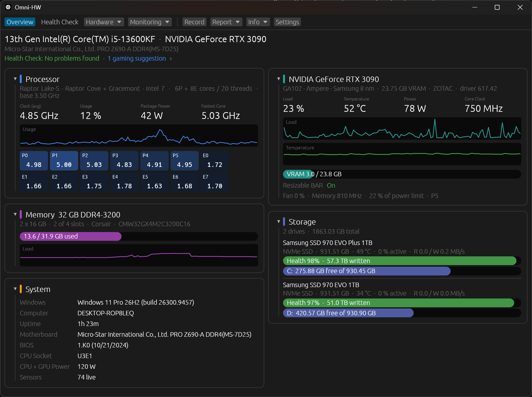The image size is (532, 397).
Task: Collapse the System section
Action: (15, 289)
